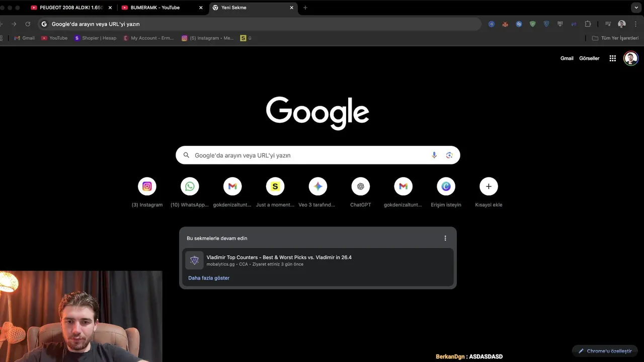Click 'Daha fazla göster' link

(209, 278)
